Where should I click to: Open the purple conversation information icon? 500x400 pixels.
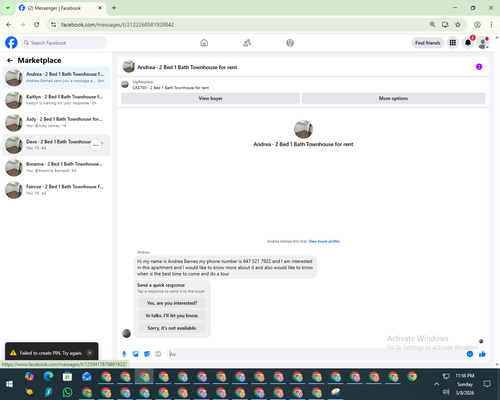click(479, 67)
